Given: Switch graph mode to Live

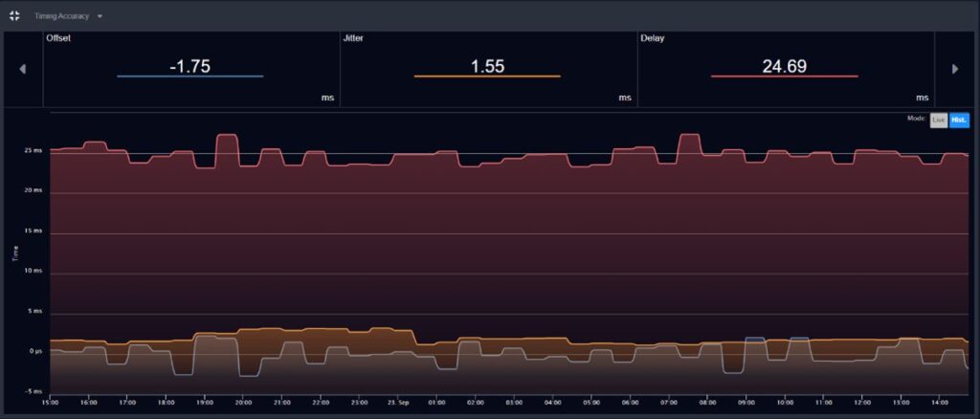Looking at the screenshot, I should pos(938,120).
